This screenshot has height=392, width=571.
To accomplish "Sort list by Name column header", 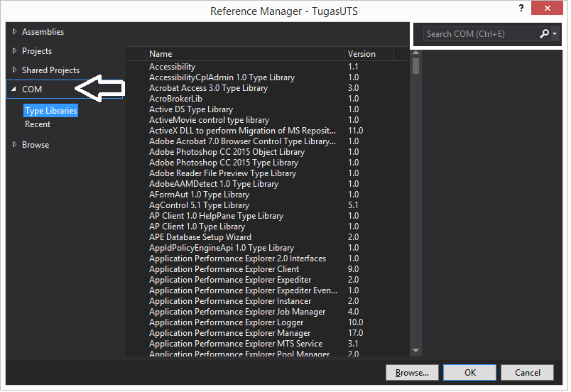I will click(x=245, y=54).
